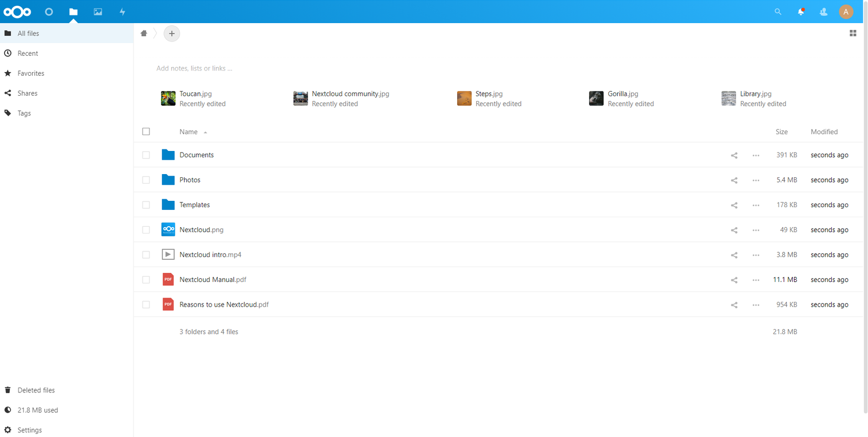Open recent Gorilla.jpg thumbnail

(596, 98)
